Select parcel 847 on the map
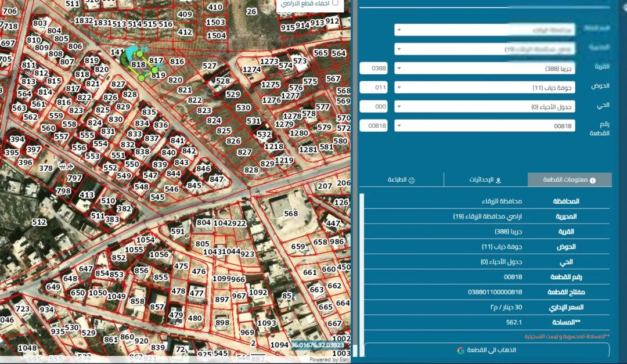The image size is (627, 364). tap(217, 179)
